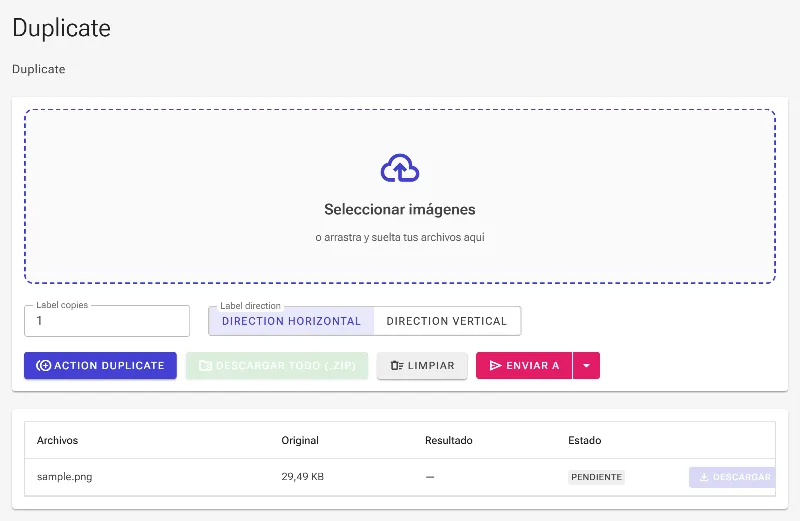Click the Duplicate page title

coord(62,28)
